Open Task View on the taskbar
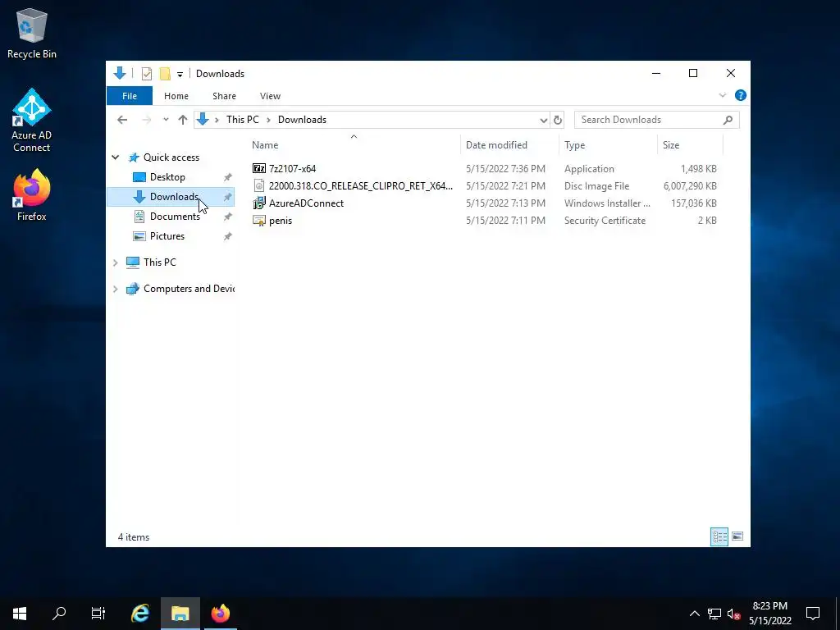This screenshot has height=630, width=840. pos(98,614)
